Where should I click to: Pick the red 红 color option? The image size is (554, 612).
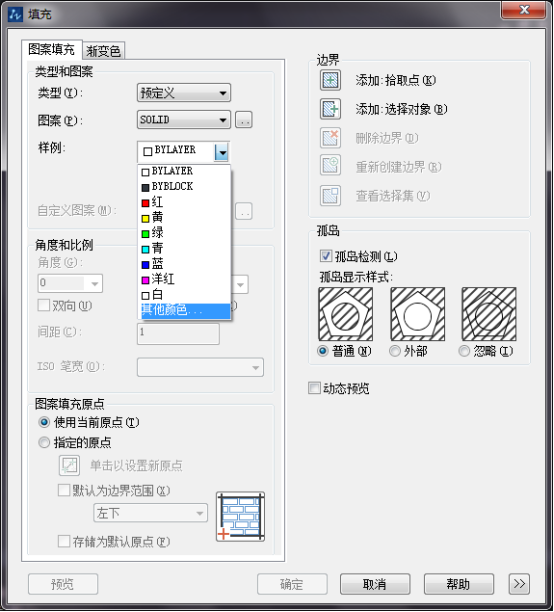[x=185, y=202]
